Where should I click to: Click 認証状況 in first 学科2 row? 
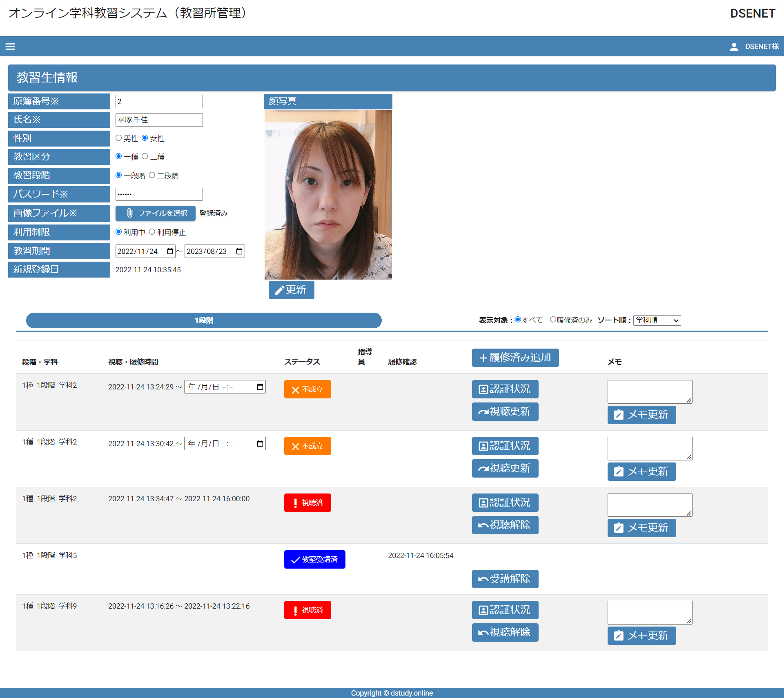tap(505, 389)
